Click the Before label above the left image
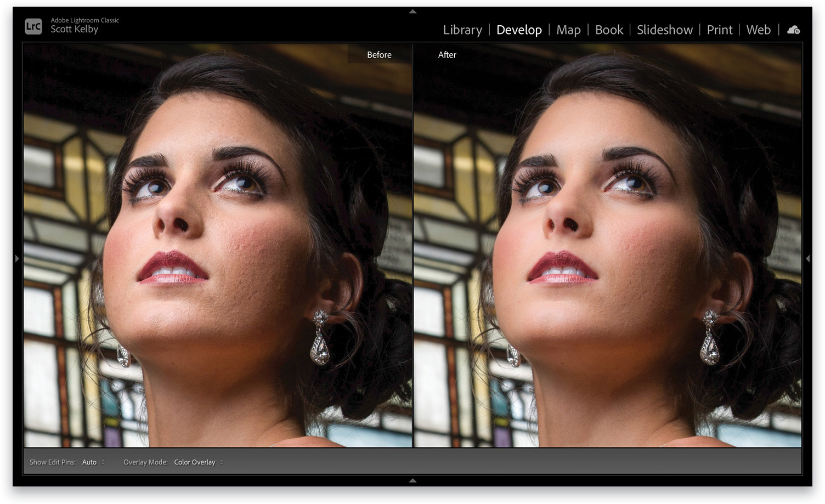 click(379, 54)
